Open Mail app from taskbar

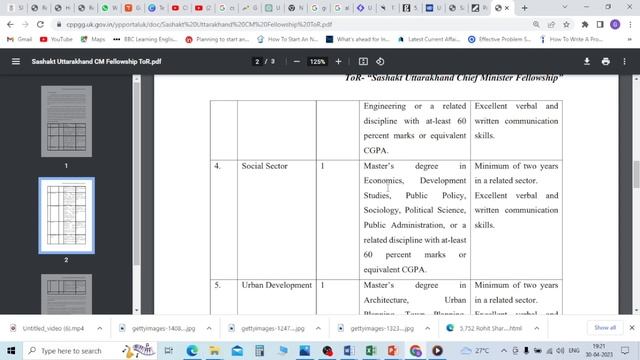[237, 351]
